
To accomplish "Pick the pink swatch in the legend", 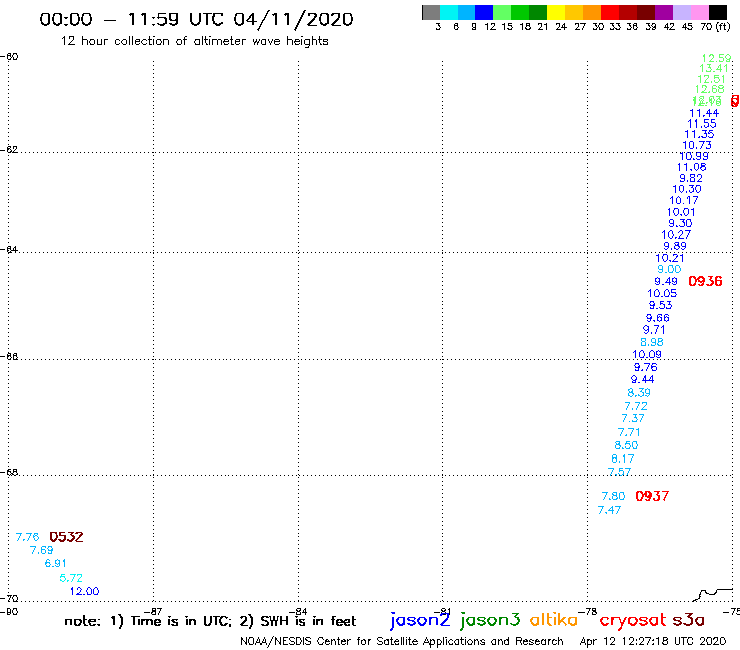I will pyautogui.click(x=699, y=12).
